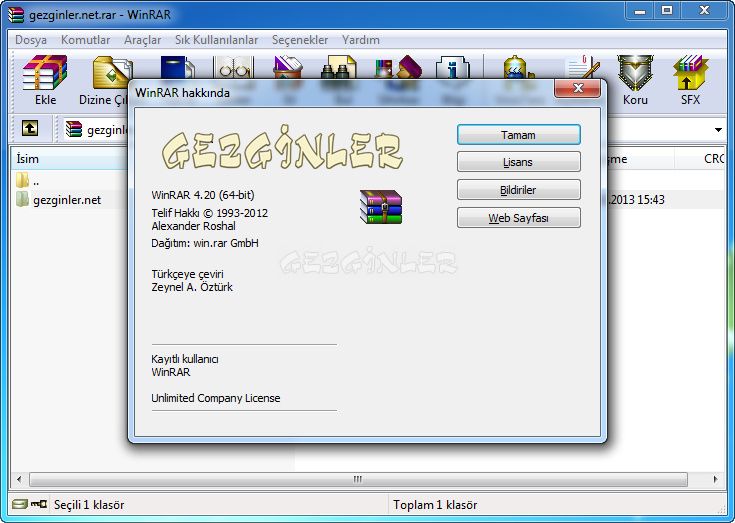The width and height of the screenshot is (735, 523).
Task: Click the Tamam button
Action: tap(518, 135)
